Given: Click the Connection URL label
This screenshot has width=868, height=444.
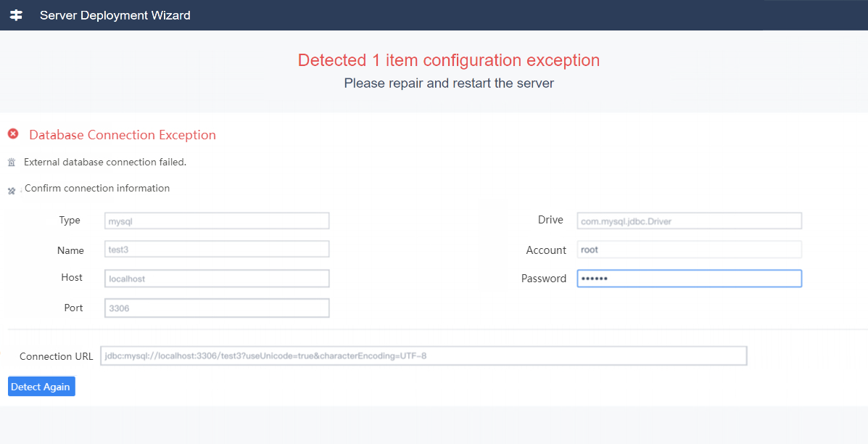Looking at the screenshot, I should 57,356.
